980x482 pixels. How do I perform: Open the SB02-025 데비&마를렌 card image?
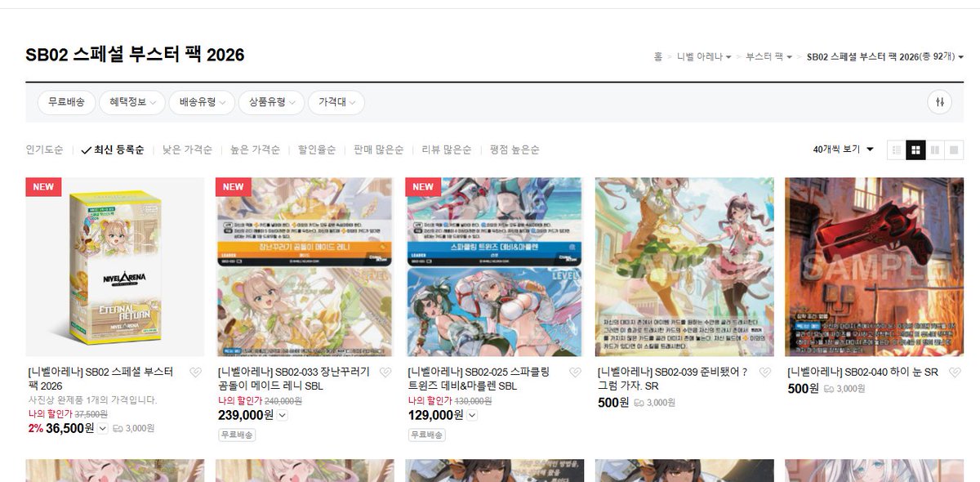pyautogui.click(x=495, y=267)
